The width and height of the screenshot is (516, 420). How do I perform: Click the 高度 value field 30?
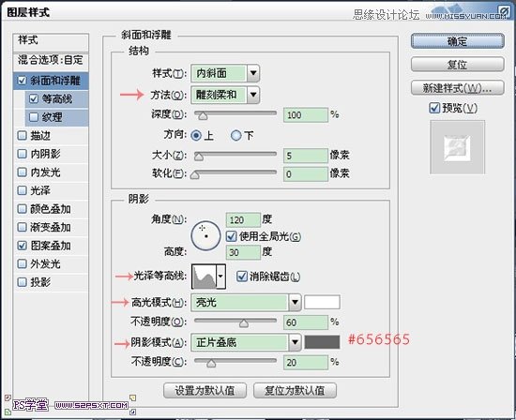point(243,252)
